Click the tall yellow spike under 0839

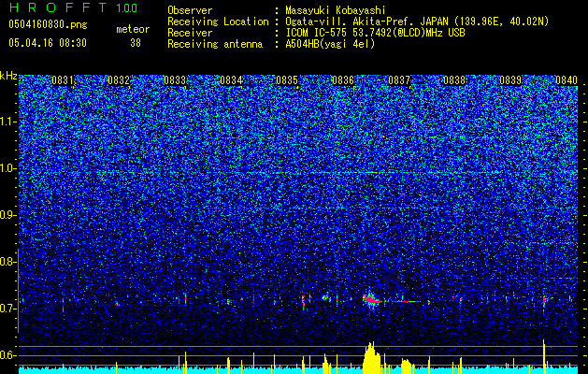[543, 357]
